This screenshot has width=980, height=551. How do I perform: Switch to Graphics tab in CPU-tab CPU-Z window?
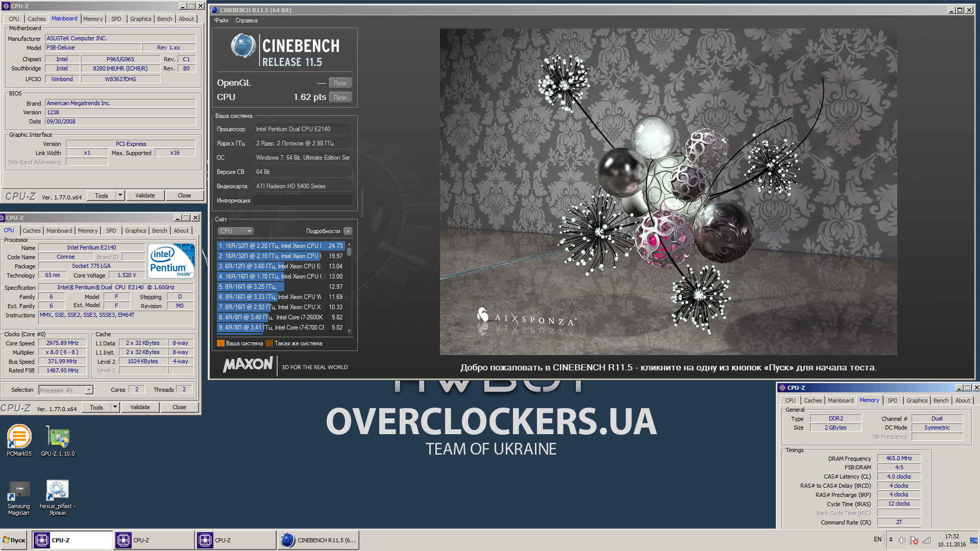135,231
